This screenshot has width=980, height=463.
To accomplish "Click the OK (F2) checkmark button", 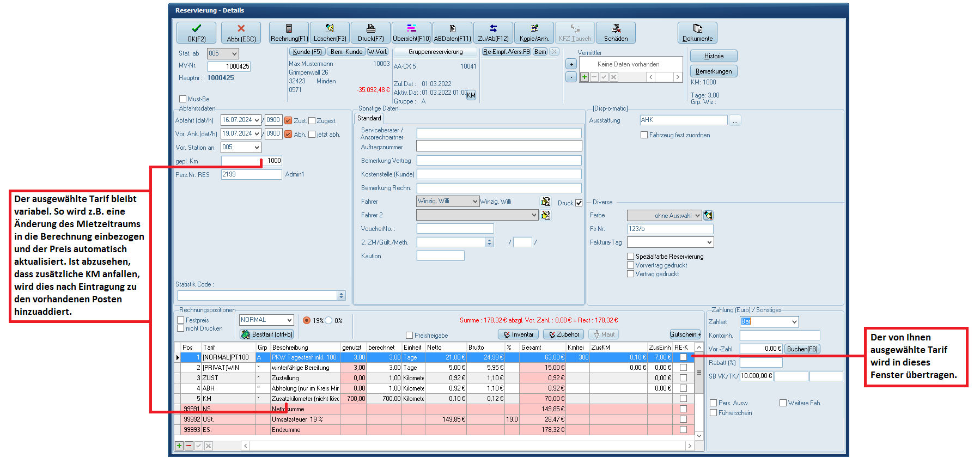I will click(x=196, y=33).
